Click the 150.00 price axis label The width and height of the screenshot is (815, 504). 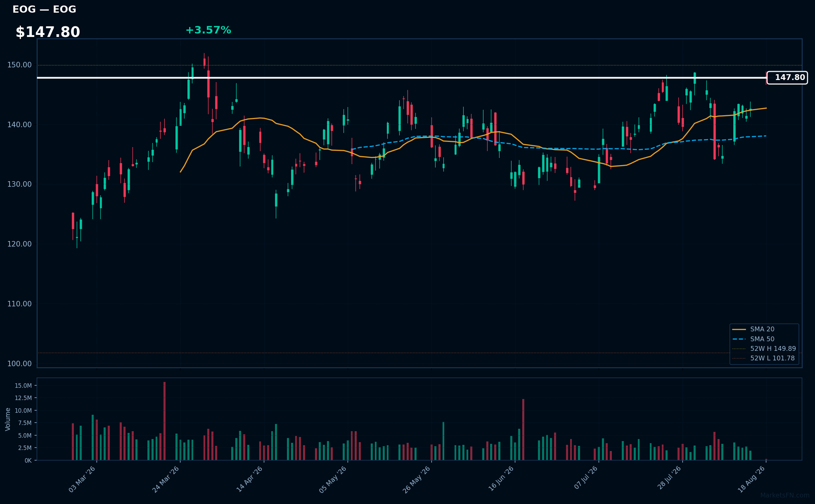(19, 65)
